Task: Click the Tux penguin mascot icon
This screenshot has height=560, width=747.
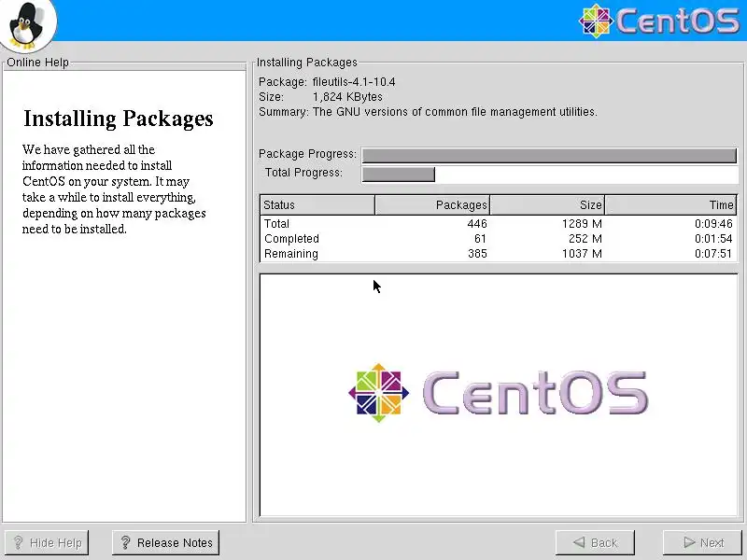Action: pos(28,25)
